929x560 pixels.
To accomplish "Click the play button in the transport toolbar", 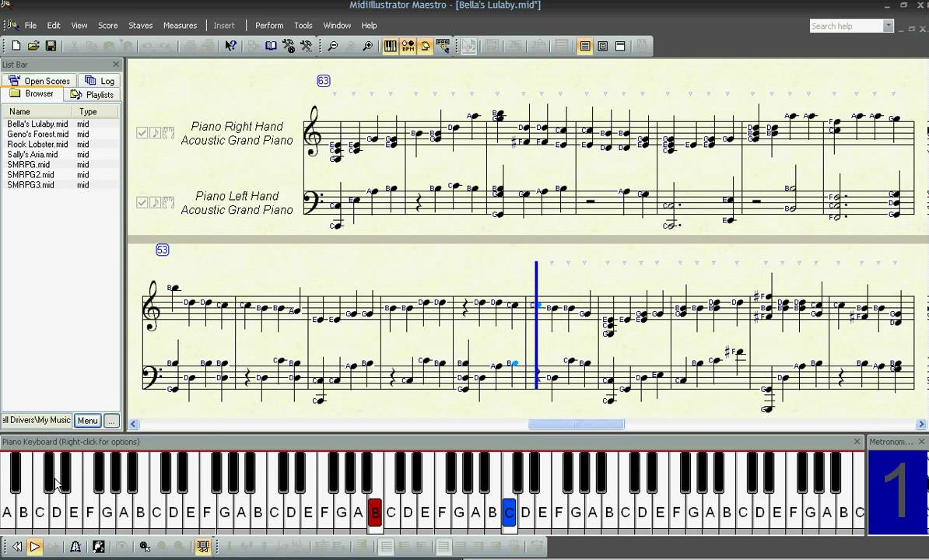I will pyautogui.click(x=34, y=546).
